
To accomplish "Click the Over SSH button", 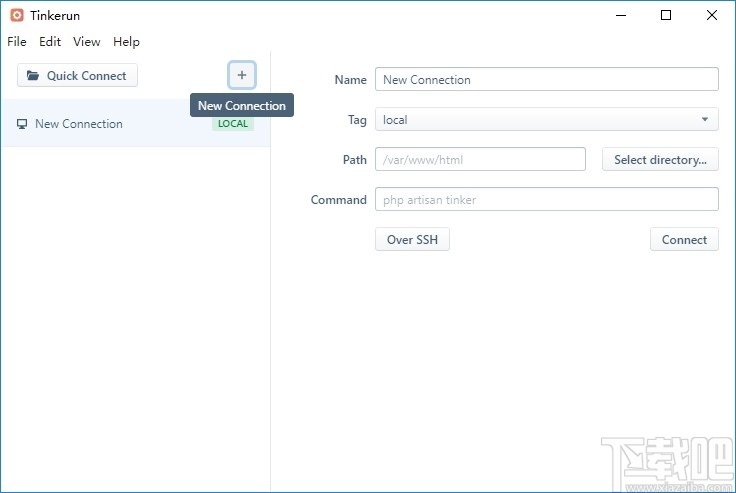I will [x=412, y=239].
